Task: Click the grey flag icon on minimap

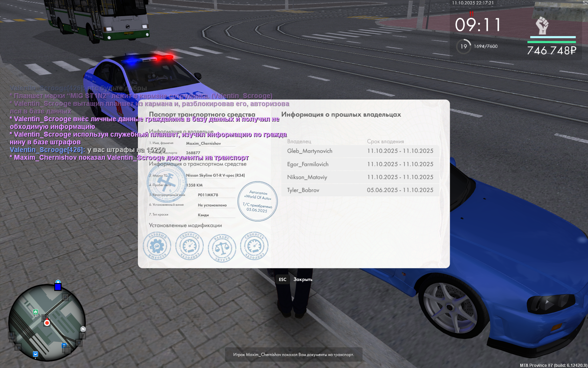Action: pyautogui.click(x=83, y=329)
